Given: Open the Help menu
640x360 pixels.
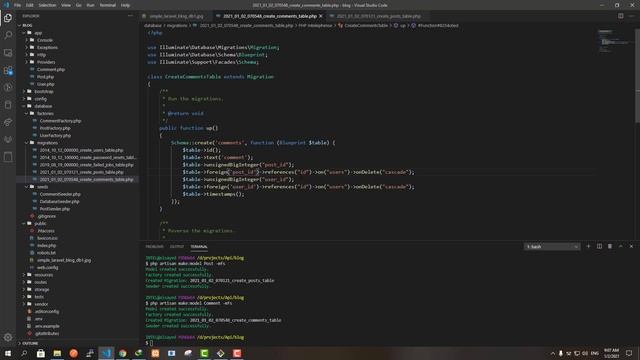Looking at the screenshot, I should tap(125, 5).
